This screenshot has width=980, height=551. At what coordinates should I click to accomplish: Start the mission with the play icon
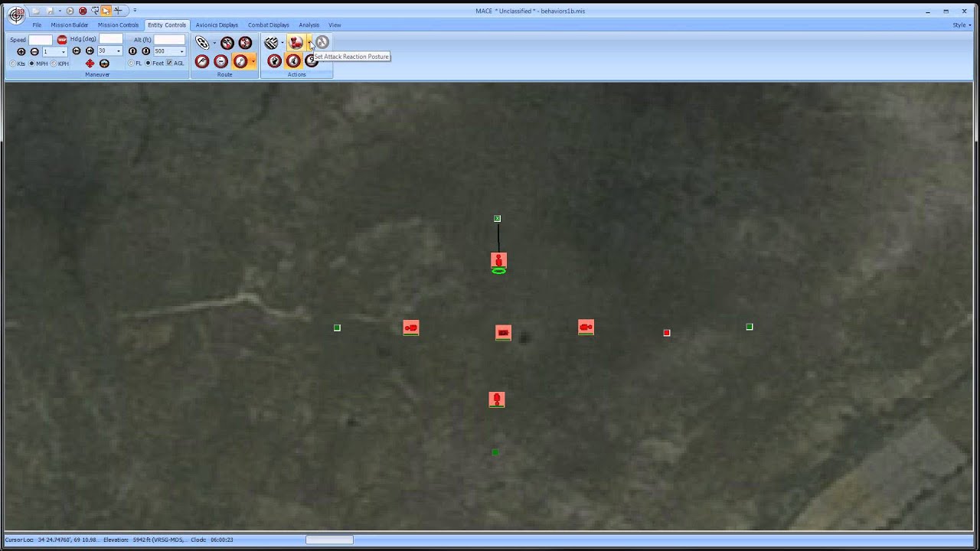(70, 11)
